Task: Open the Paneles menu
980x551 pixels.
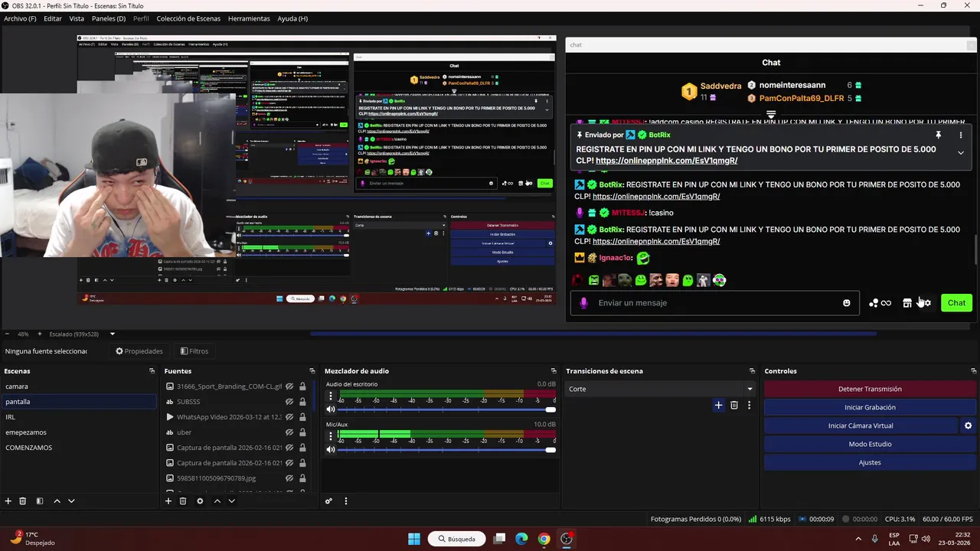Action: (109, 18)
